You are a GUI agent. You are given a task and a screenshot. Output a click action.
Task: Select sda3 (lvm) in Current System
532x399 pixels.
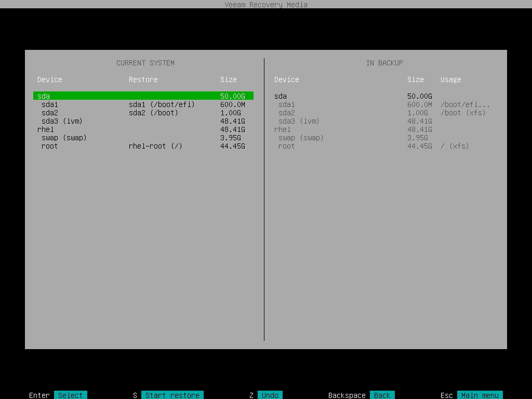click(x=62, y=121)
